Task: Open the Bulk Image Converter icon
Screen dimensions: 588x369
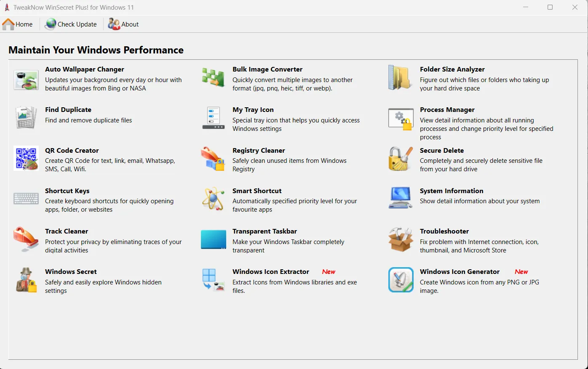Action: tap(213, 77)
